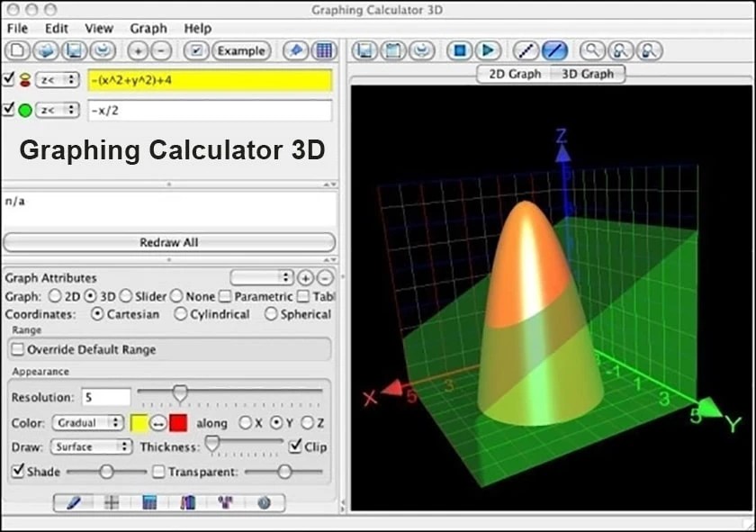Switch to the 2D Graph tab
This screenshot has width=756, height=532.
515,74
